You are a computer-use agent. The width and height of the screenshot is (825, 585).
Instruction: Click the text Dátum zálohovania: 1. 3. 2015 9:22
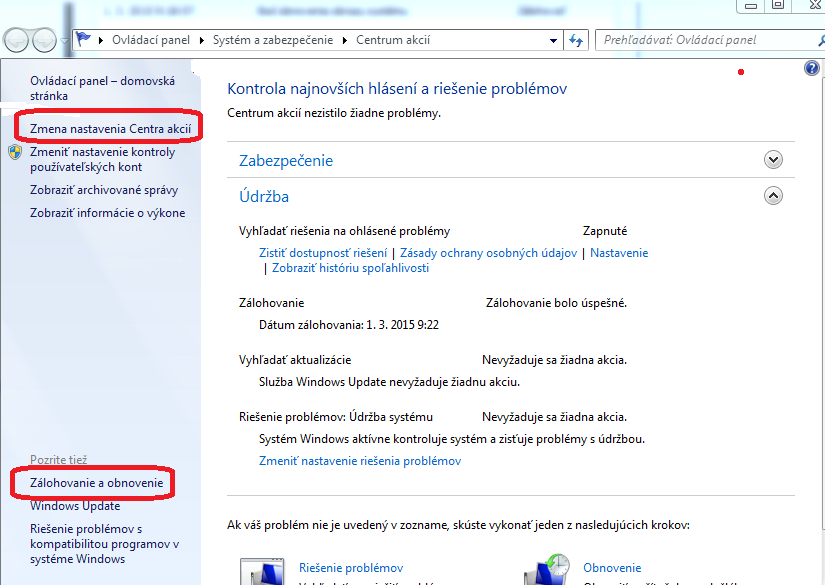(348, 325)
